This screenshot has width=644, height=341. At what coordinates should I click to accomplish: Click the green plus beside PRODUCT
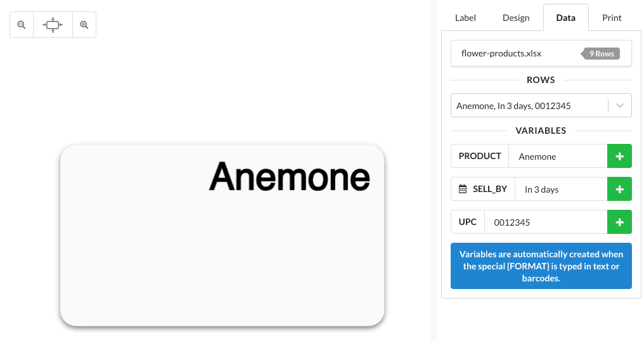point(619,156)
